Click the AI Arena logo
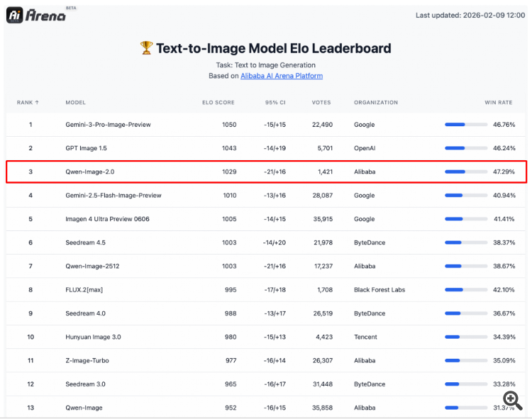 tap(35, 15)
